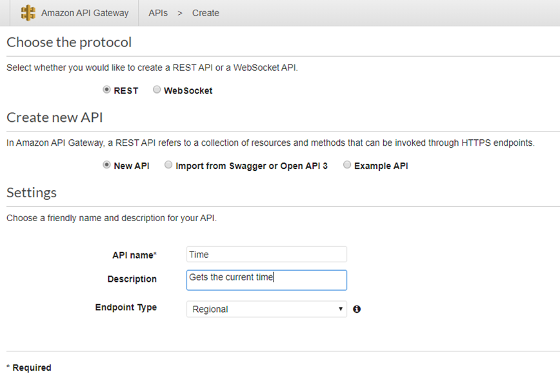The image size is (560, 392).
Task: Click the Example API label
Action: (381, 166)
